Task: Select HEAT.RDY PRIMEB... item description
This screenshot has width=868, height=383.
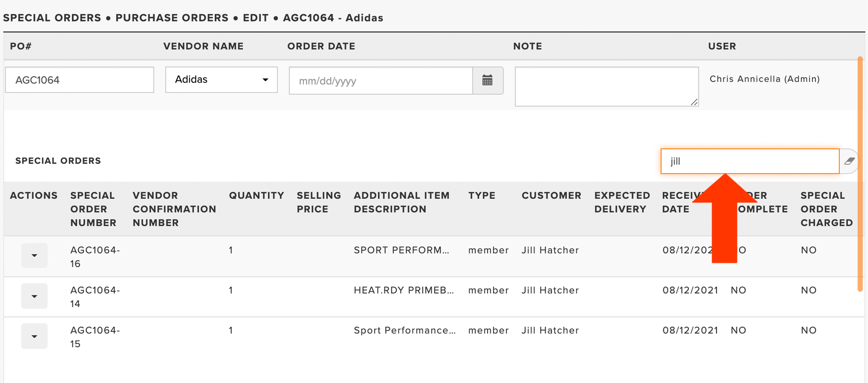Action: click(x=404, y=290)
